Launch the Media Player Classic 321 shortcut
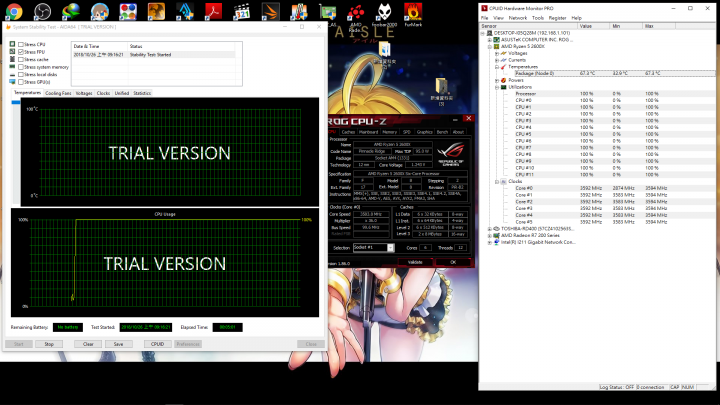This screenshot has height=405, width=720. [x=242, y=11]
